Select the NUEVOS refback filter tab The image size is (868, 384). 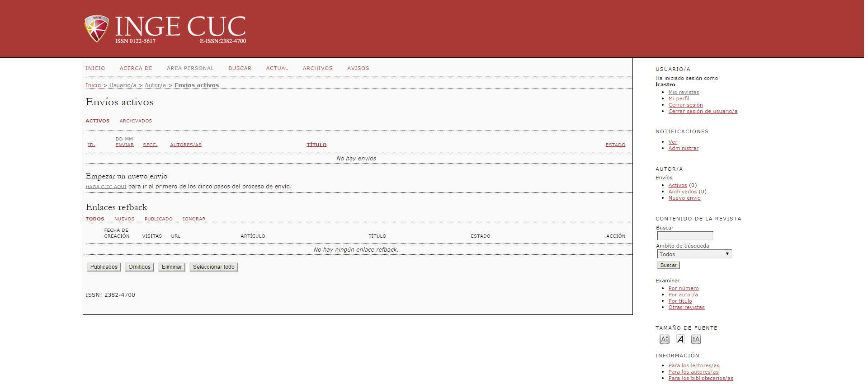pos(124,219)
